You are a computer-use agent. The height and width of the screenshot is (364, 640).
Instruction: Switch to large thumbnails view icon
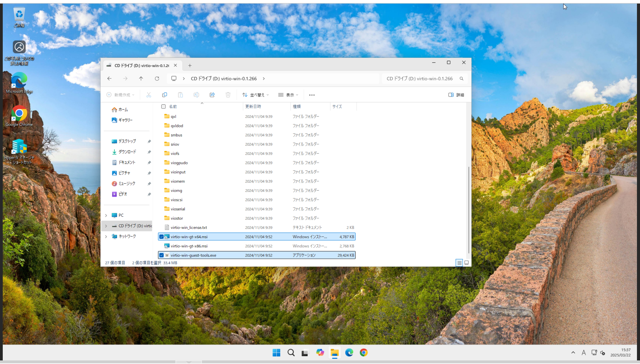point(467,263)
